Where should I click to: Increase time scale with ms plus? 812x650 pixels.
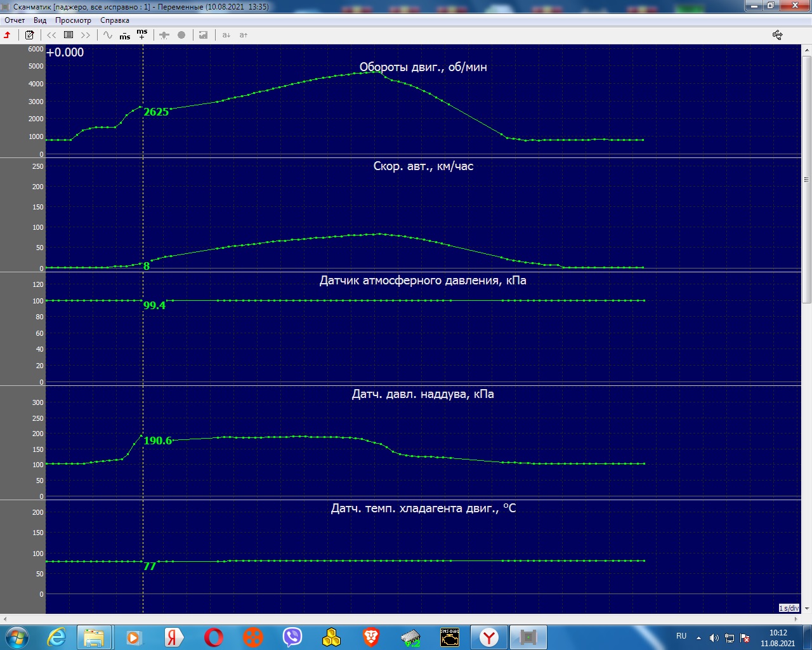(142, 34)
